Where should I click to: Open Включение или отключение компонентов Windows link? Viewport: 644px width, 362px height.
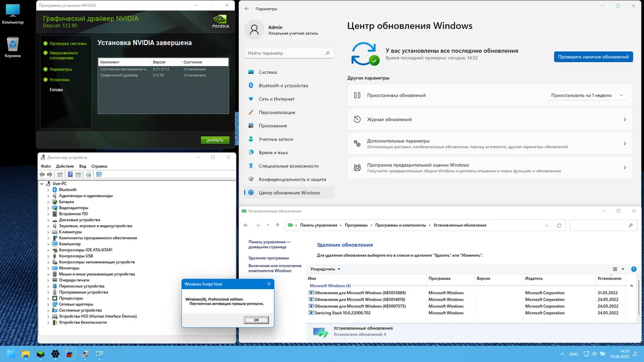point(275,268)
